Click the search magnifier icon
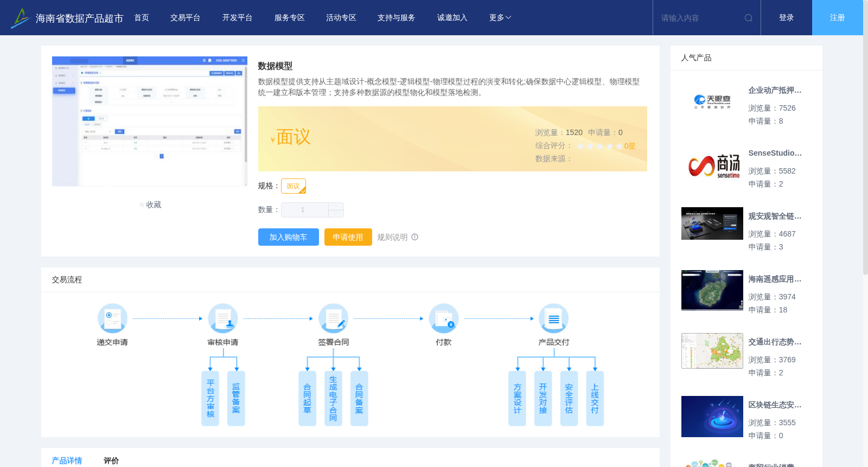868x467 pixels. (749, 18)
